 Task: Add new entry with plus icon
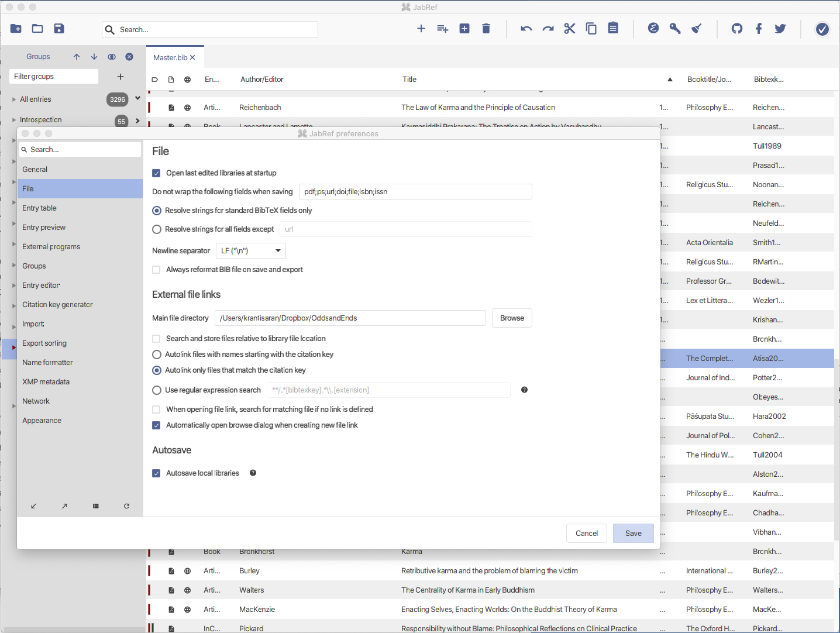point(421,29)
